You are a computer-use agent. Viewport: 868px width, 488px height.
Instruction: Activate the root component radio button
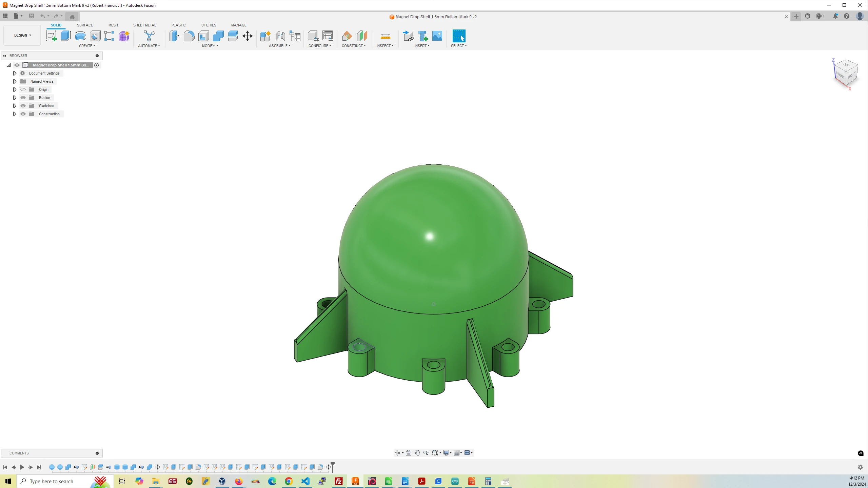[97, 65]
